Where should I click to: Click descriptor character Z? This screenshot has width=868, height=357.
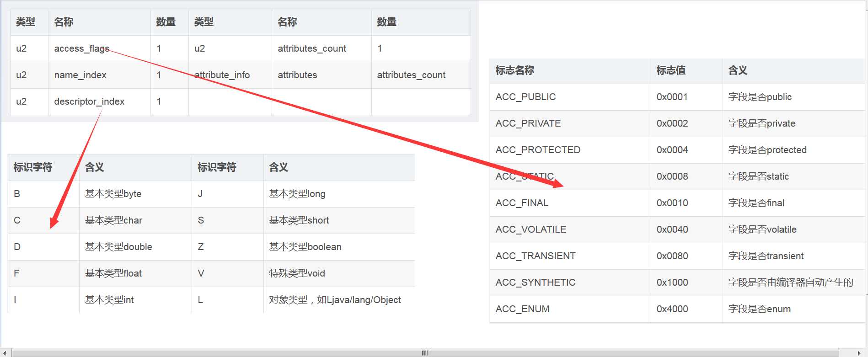[200, 247]
